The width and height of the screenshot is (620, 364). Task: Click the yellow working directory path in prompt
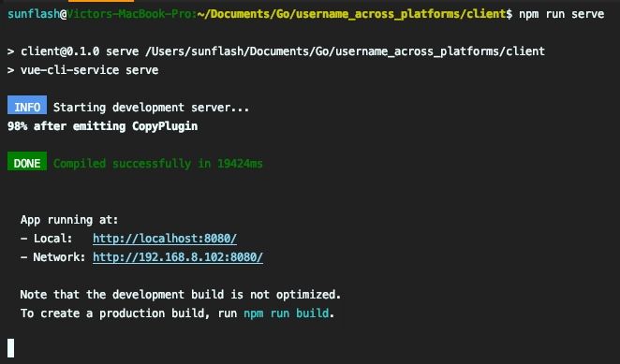pyautogui.click(x=351, y=14)
